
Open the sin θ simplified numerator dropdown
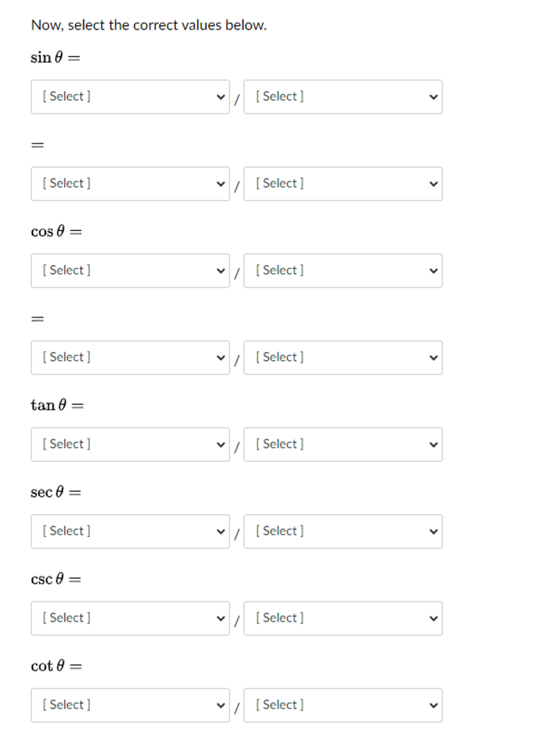click(130, 184)
